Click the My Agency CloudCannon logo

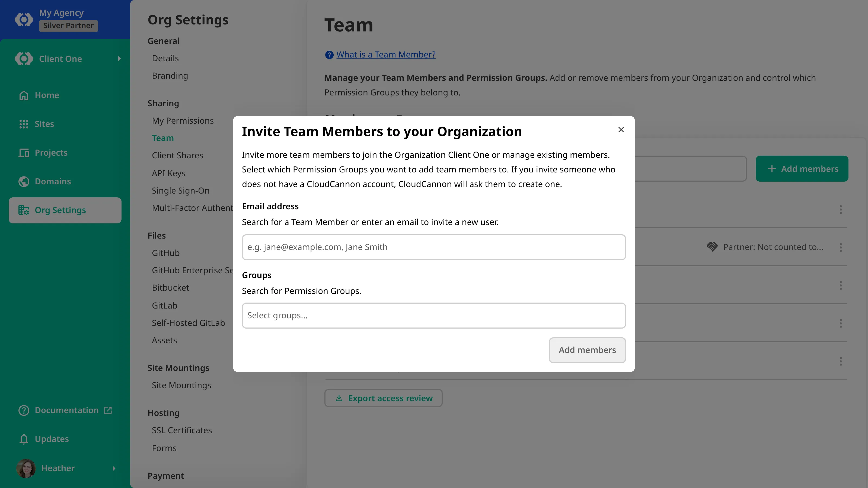click(24, 19)
